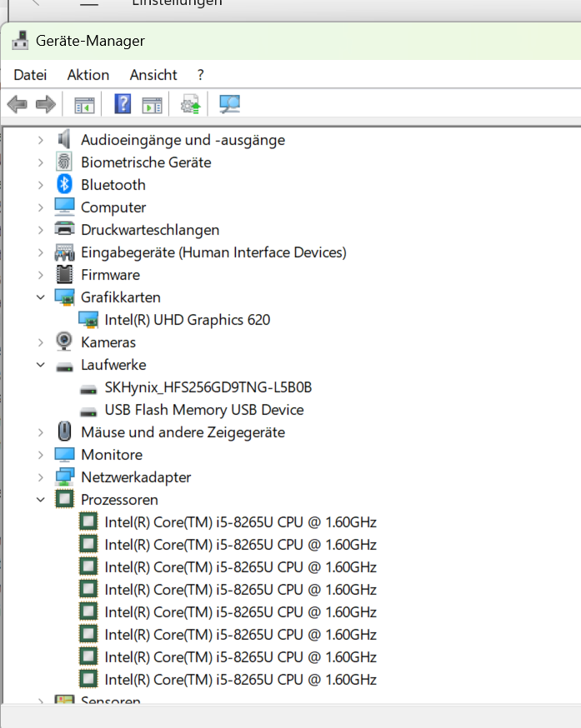The width and height of the screenshot is (581, 728).
Task: Click the Kameras webcam icon
Action: click(64, 342)
